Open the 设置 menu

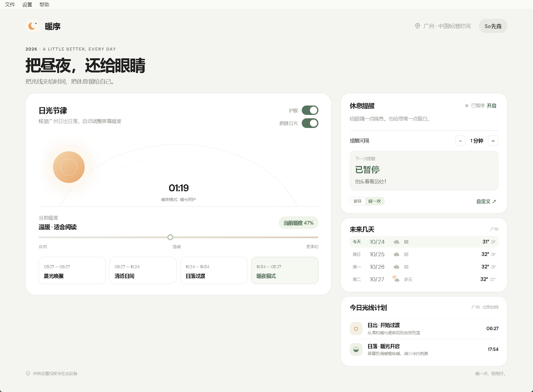click(27, 4)
